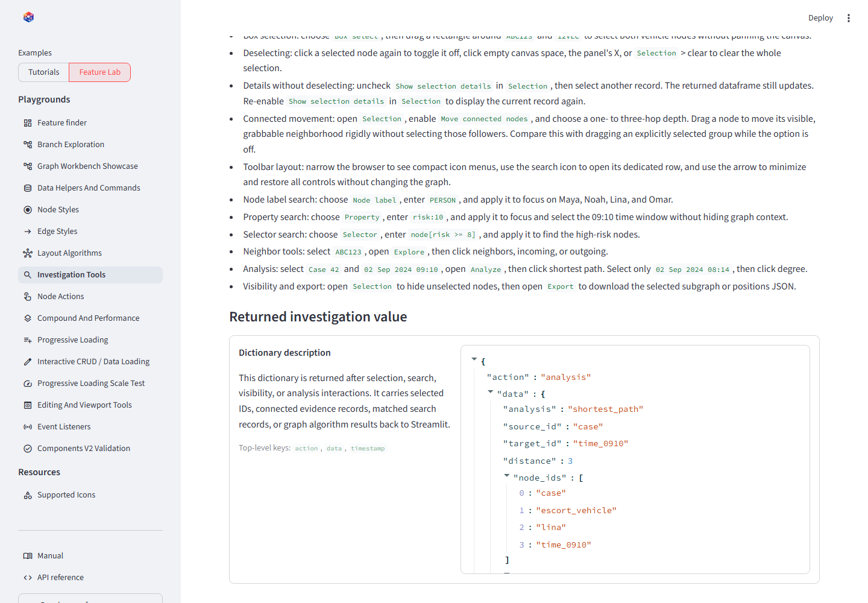Click the "action" top-level key tag
The height and width of the screenshot is (603, 868).
click(306, 449)
